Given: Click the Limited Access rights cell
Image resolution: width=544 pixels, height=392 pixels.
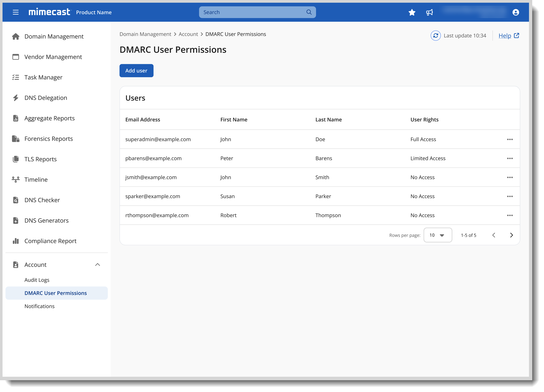Looking at the screenshot, I should (428, 158).
